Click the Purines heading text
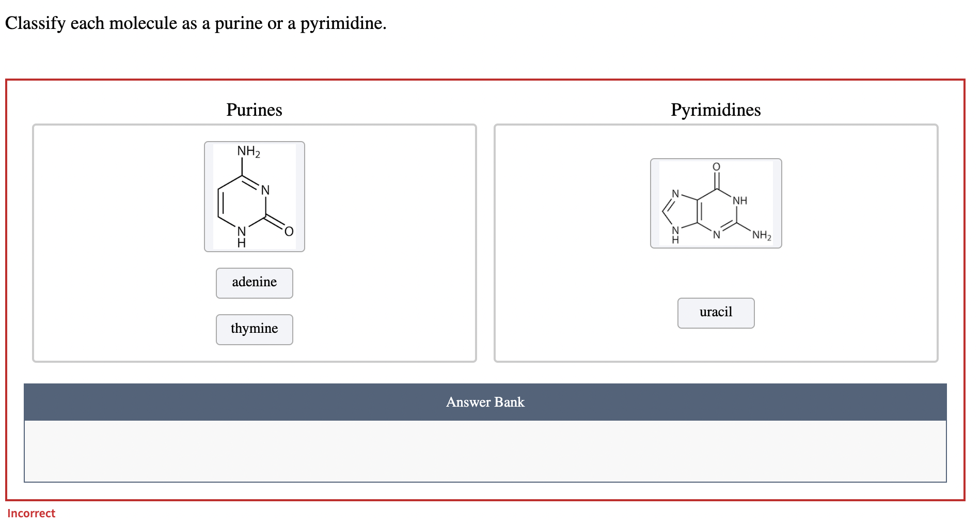The width and height of the screenshot is (980, 524). (254, 110)
